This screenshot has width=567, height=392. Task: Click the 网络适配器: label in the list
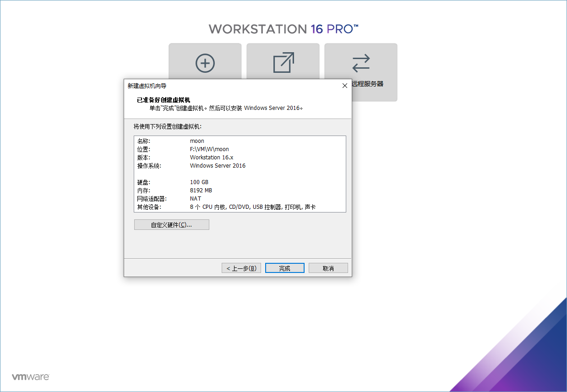(x=152, y=199)
